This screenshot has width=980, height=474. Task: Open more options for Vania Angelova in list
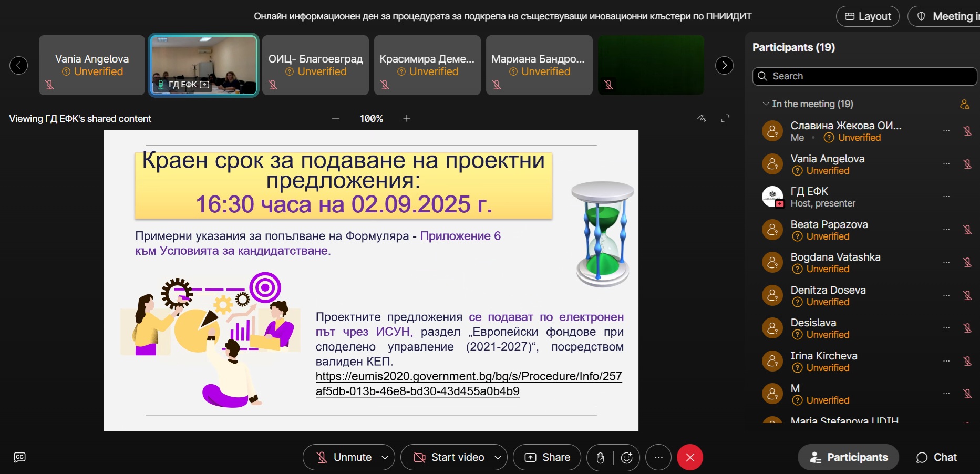coord(946,164)
